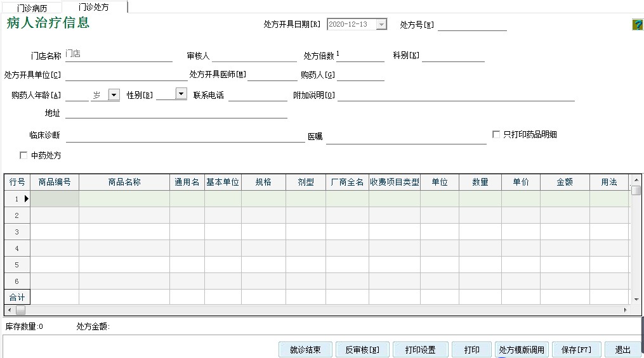Focus the 购药人 input field
The height and width of the screenshot is (358, 644).
360,75
